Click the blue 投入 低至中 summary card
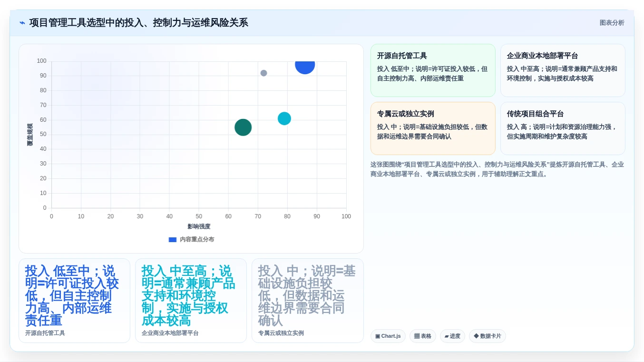This screenshot has height=362, width=644. click(74, 301)
